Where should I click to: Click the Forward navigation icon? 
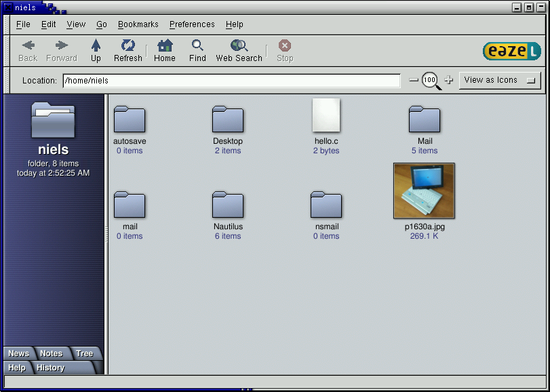coord(61,45)
